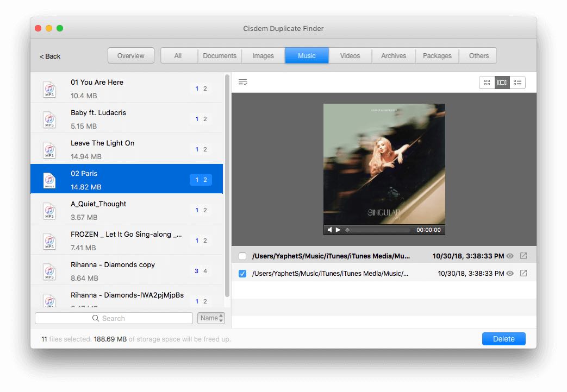Click MP3 icon of FROZEN Let It Go
The image size is (567, 392).
(x=49, y=241)
